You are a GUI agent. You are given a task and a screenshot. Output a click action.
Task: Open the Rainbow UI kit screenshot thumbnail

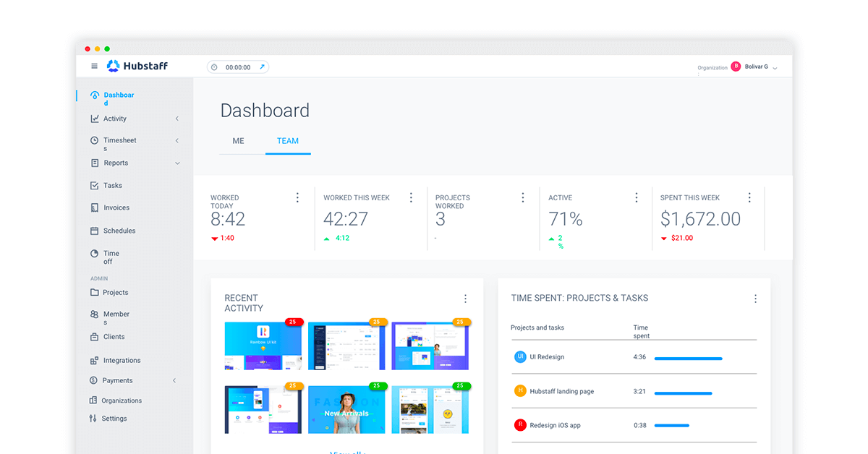click(263, 346)
